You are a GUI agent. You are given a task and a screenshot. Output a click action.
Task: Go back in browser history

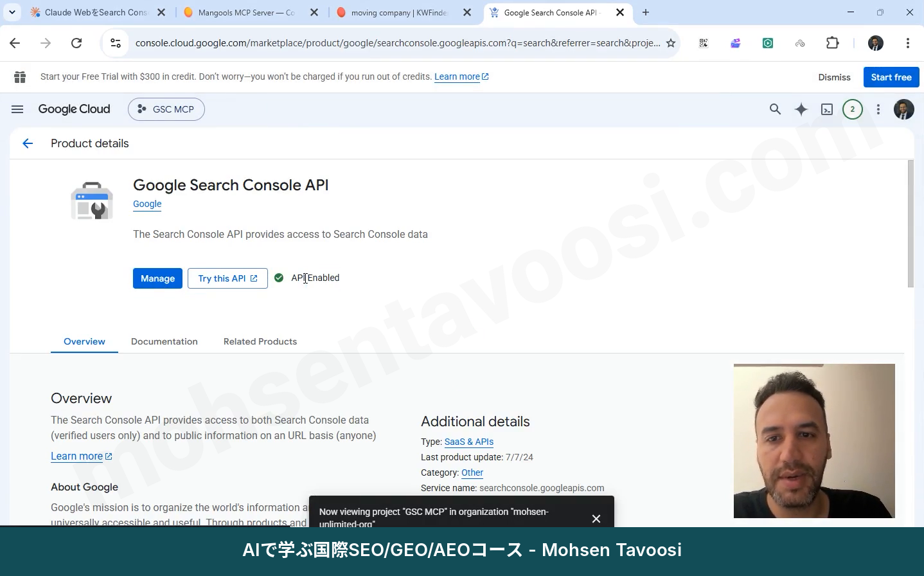click(x=15, y=43)
